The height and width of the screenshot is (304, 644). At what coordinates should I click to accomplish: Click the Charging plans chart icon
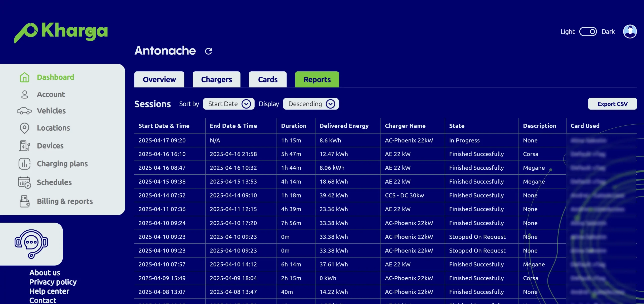pyautogui.click(x=24, y=164)
